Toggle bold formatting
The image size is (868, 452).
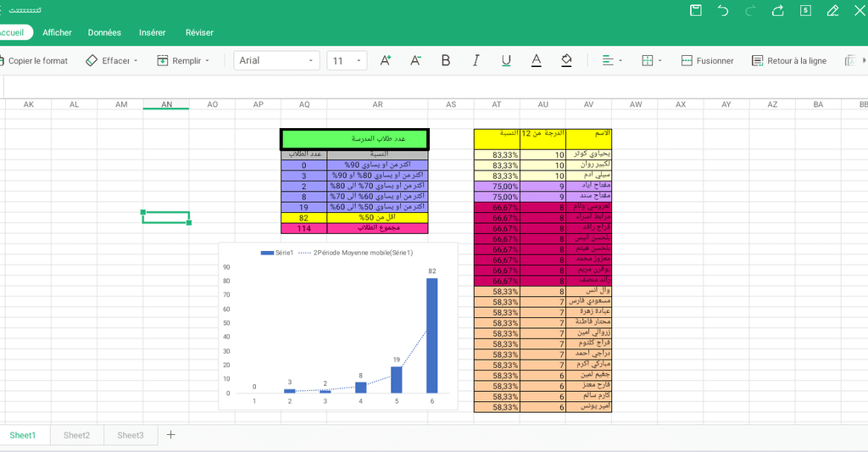(x=446, y=60)
